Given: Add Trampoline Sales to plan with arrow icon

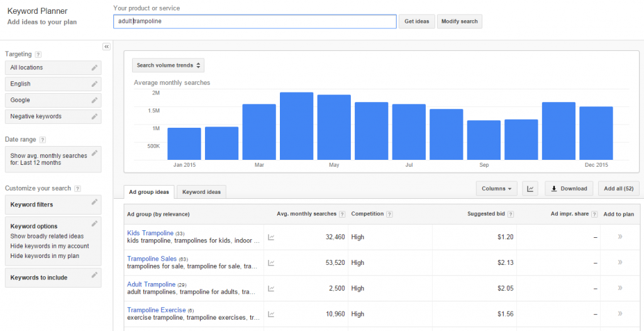Looking at the screenshot, I should coord(619,262).
